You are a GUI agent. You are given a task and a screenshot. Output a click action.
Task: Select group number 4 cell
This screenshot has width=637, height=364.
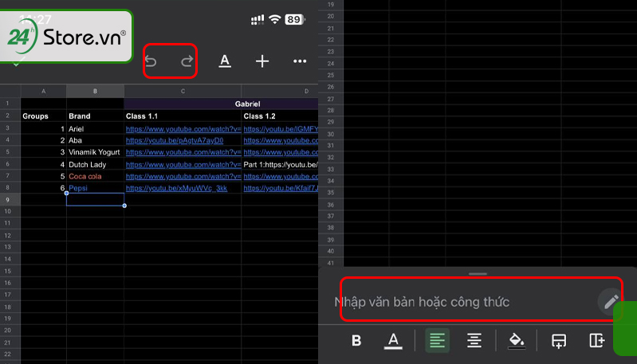click(44, 164)
